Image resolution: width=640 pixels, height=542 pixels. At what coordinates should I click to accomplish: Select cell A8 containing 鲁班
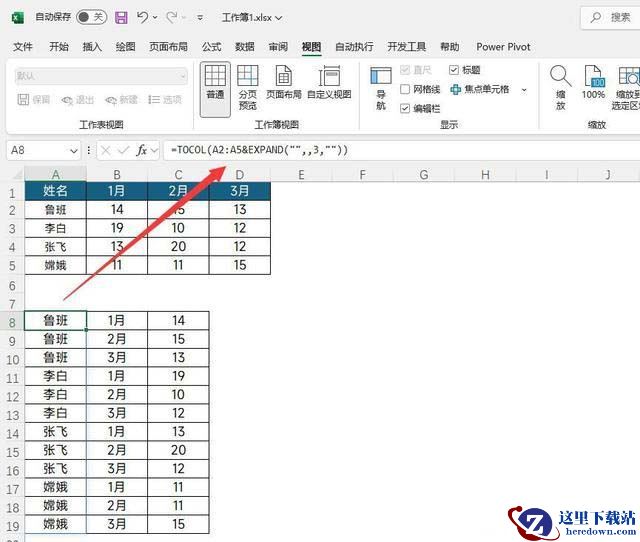(56, 320)
